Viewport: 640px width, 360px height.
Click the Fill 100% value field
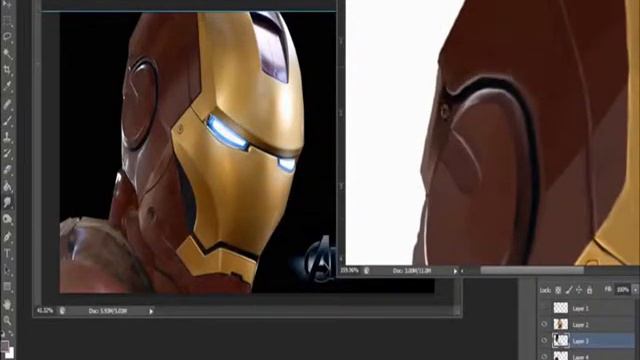click(x=622, y=290)
